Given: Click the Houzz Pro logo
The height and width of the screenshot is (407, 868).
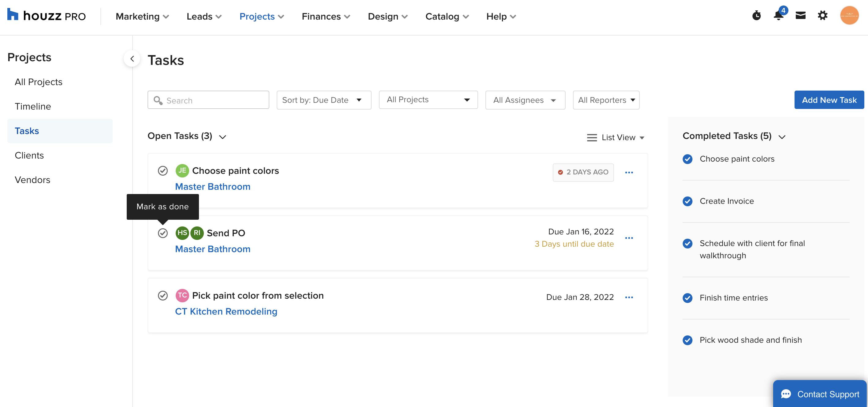Looking at the screenshot, I should 47,16.
